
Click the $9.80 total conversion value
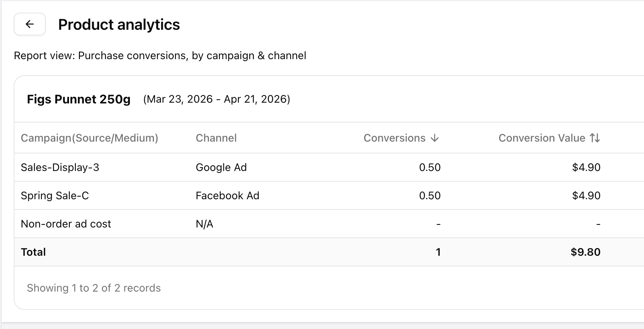[585, 252]
